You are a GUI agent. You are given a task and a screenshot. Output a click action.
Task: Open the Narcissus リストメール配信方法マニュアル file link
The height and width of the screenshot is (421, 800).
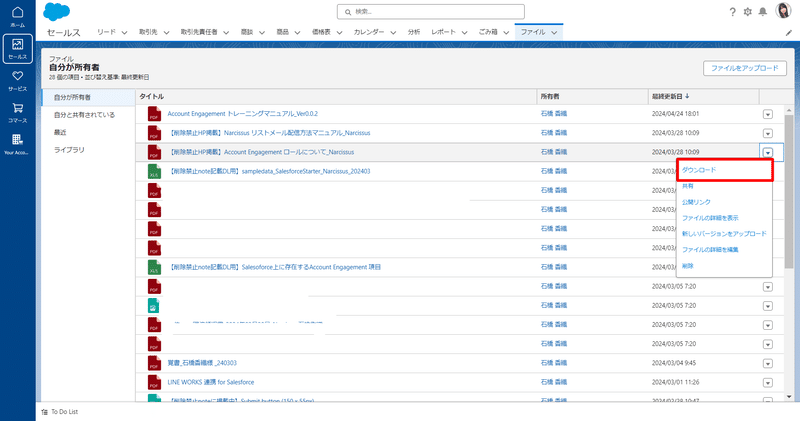(x=269, y=133)
